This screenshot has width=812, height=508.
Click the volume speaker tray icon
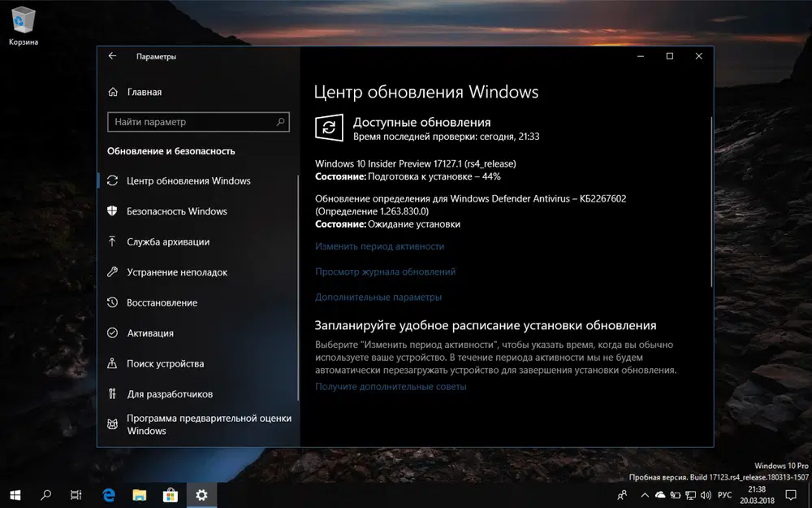[706, 495]
